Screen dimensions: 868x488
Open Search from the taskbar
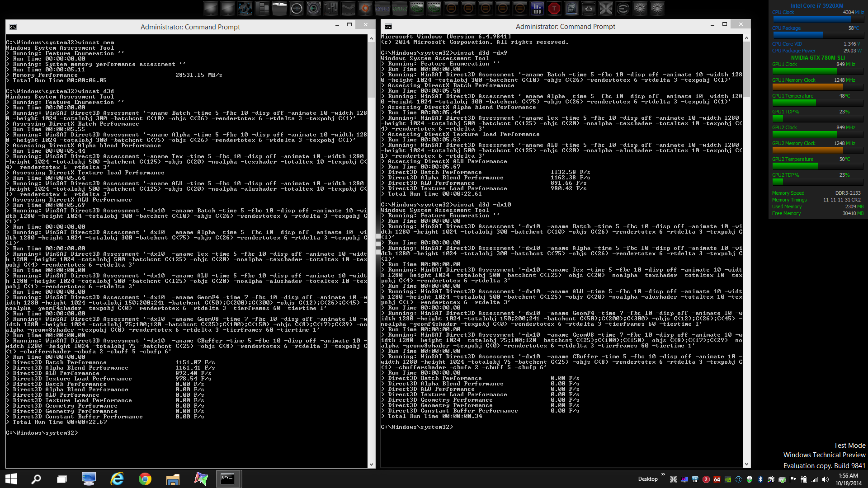tap(36, 479)
